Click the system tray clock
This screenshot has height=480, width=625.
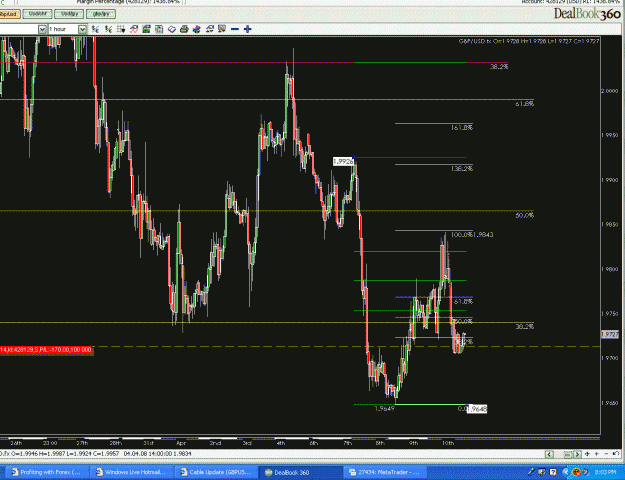click(605, 472)
